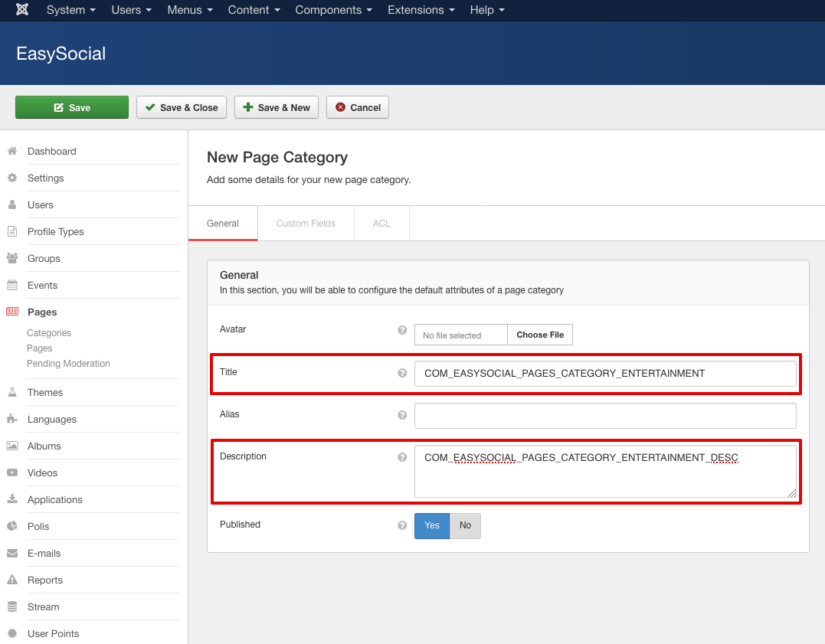Click the Users person icon in sidebar
This screenshot has width=825, height=644.
(12, 204)
